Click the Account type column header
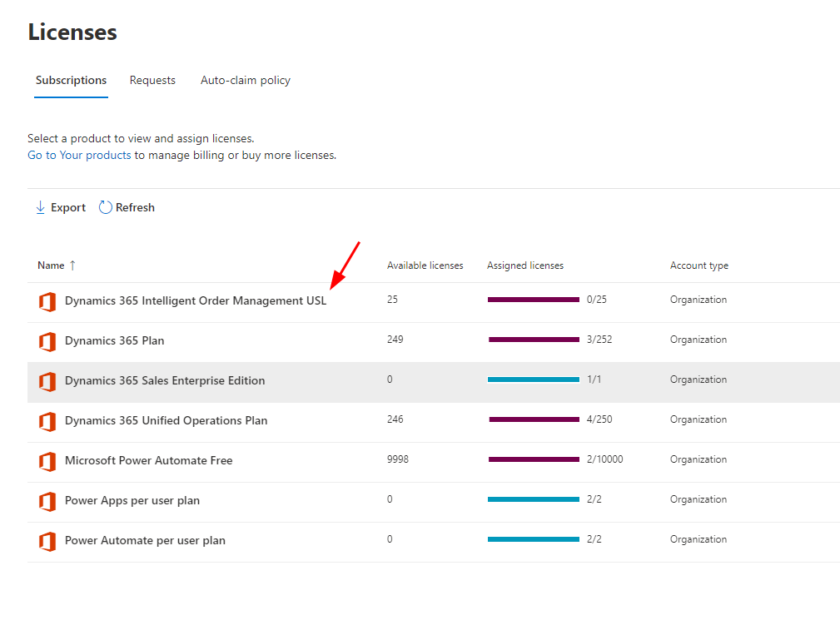The image size is (840, 630). click(699, 265)
